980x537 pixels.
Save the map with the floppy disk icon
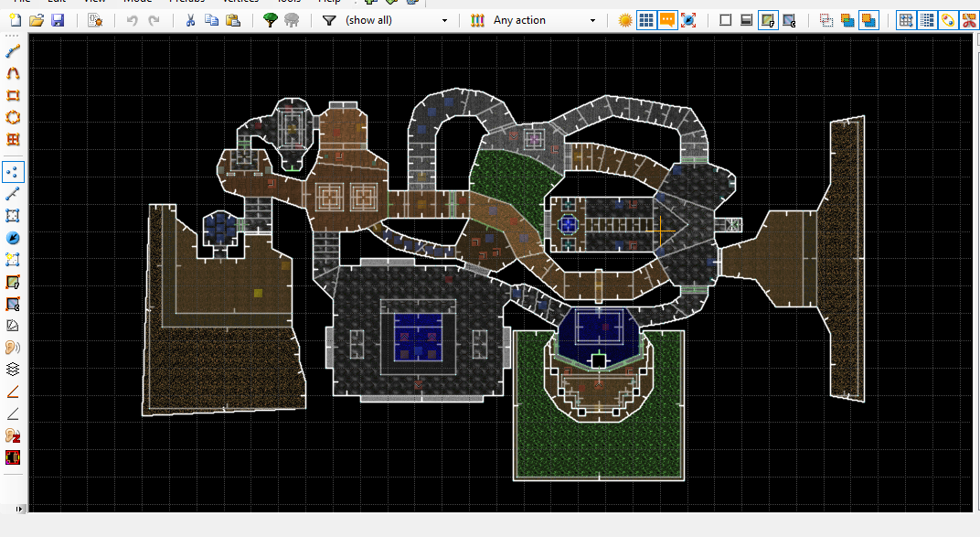[58, 20]
